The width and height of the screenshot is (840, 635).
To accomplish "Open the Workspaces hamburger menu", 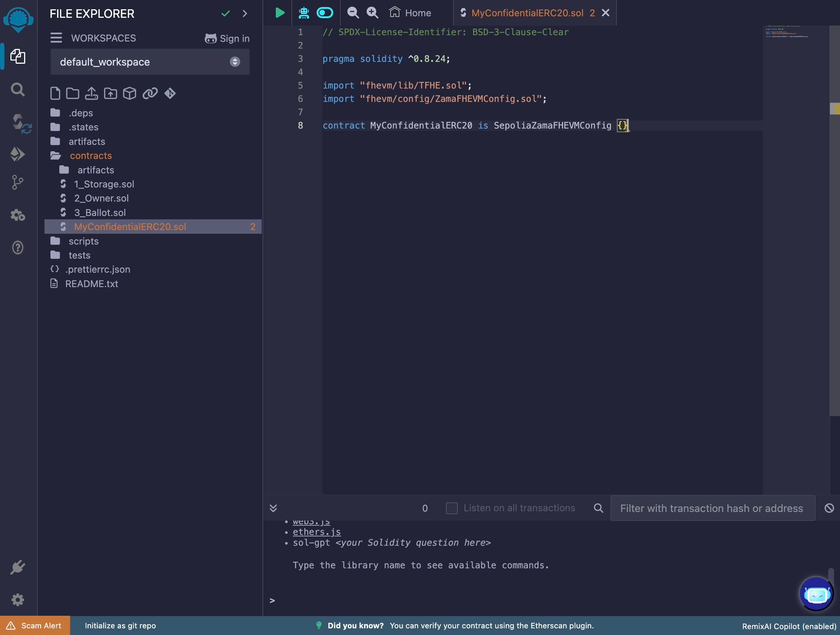I will click(x=56, y=38).
